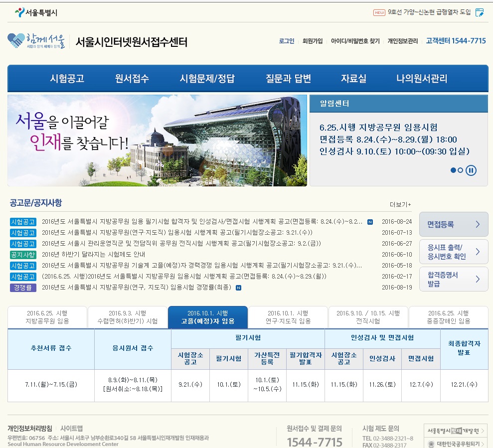Open 아이디/비밀번호 찾기
Image resolution: width=493 pixels, height=448 pixels.
[x=355, y=41]
